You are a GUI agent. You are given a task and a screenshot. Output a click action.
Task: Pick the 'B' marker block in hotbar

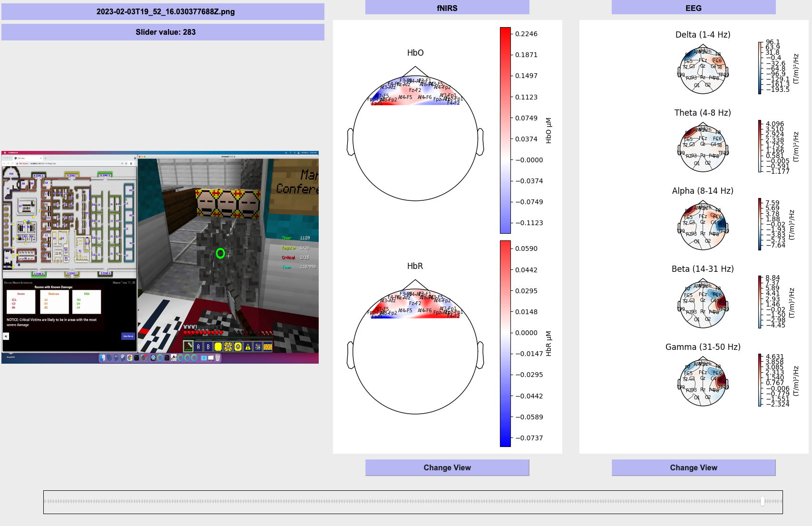coord(208,347)
